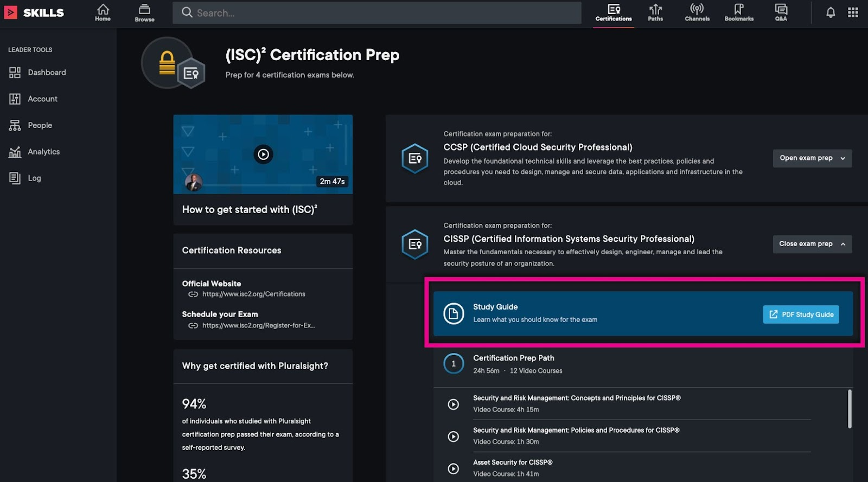Click the PDF Study Guide button

click(x=801, y=314)
